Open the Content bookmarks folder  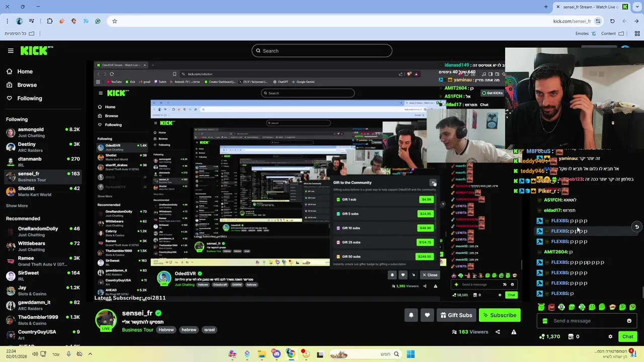click(x=612, y=34)
